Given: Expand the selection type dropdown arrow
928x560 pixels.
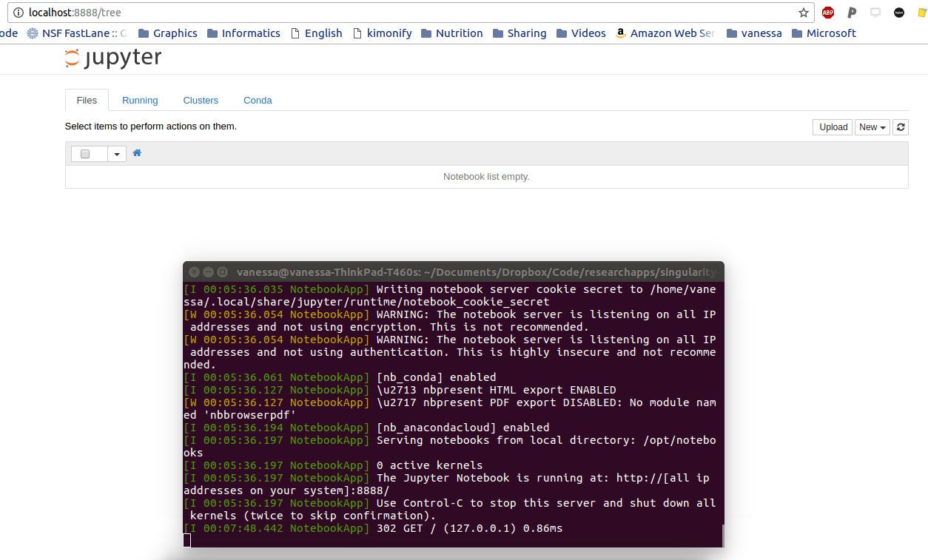Looking at the screenshot, I should (117, 154).
